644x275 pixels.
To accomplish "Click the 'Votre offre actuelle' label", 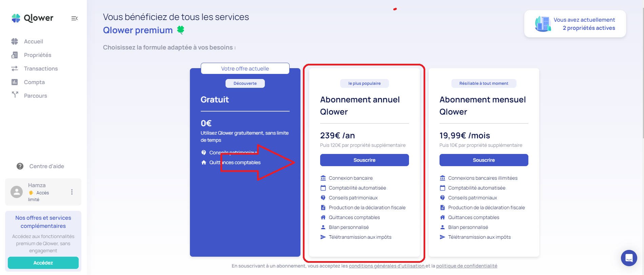I will [245, 68].
